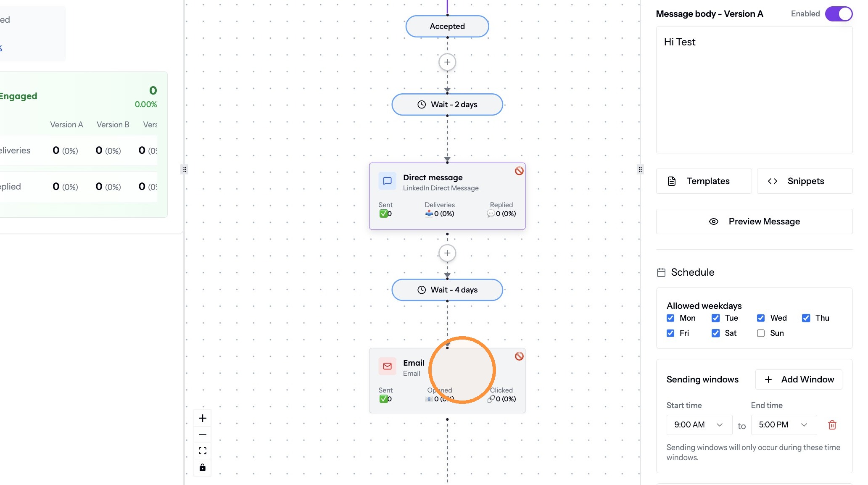Fit the workflow view to screen
The width and height of the screenshot is (868, 485).
[202, 451]
